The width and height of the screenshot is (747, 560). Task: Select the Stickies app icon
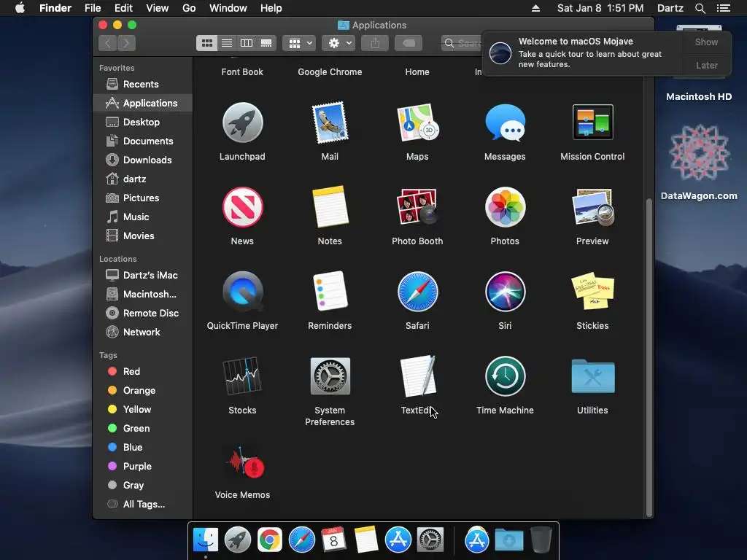point(592,291)
